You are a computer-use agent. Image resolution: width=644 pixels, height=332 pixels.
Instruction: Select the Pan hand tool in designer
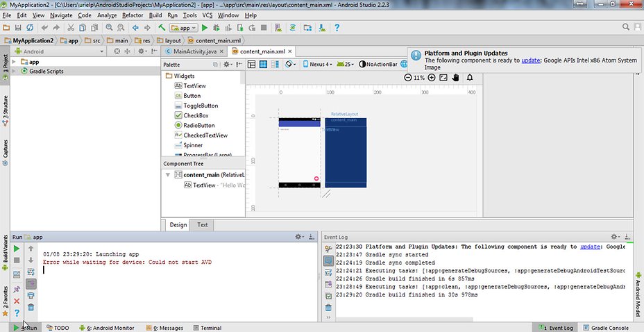tap(455, 77)
